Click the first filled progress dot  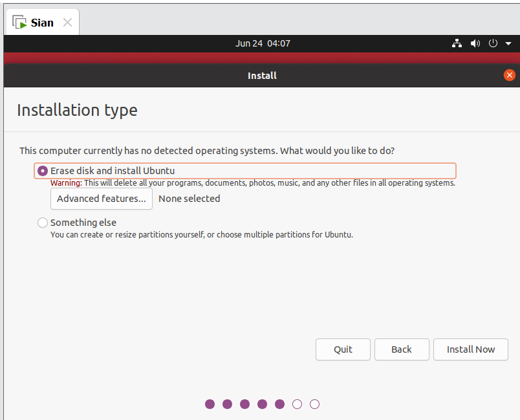click(x=210, y=404)
